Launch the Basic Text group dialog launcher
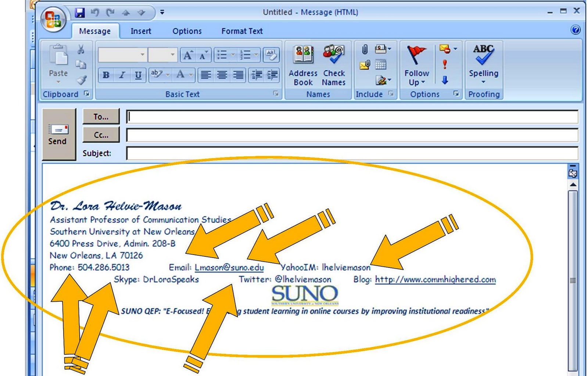The width and height of the screenshot is (588, 376). coord(276,94)
